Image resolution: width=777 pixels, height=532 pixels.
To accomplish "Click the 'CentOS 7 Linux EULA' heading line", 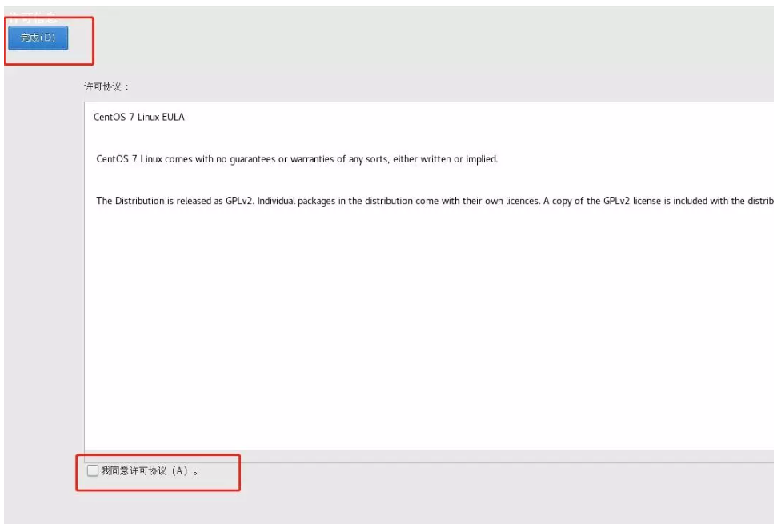I will pos(138,117).
